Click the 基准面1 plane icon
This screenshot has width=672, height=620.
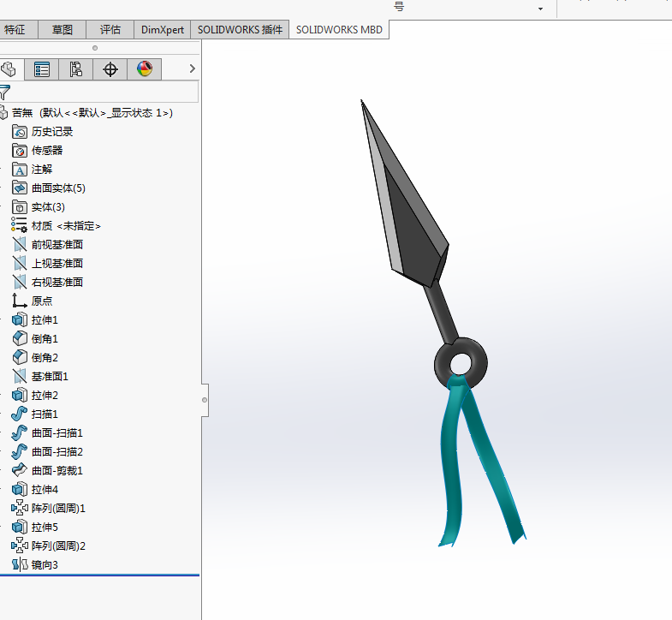(x=20, y=376)
